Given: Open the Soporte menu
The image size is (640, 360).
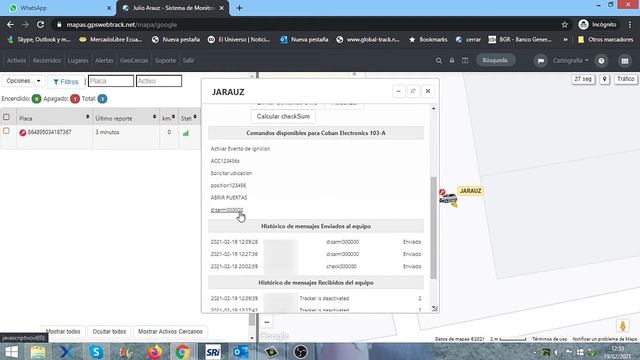Looking at the screenshot, I should pos(165,60).
